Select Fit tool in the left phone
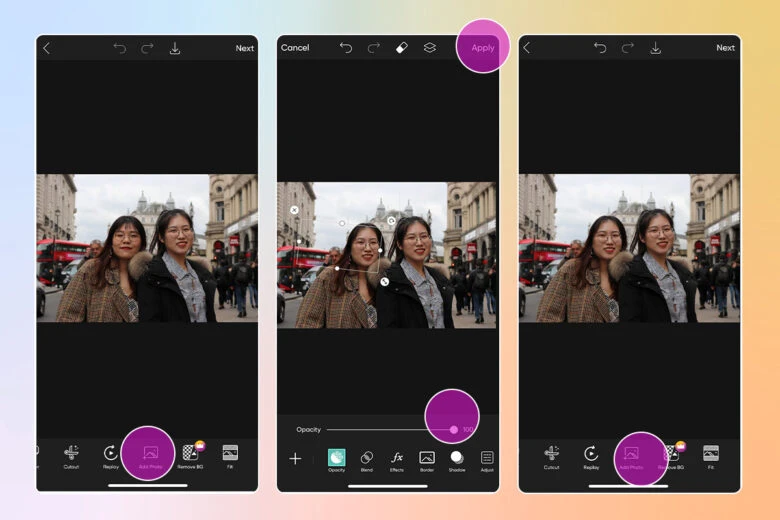This screenshot has height=520, width=780. (230, 455)
